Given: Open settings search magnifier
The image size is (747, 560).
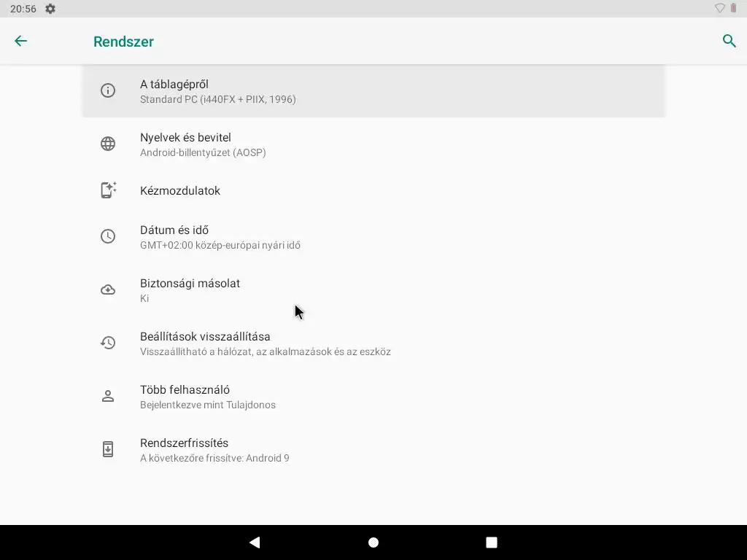Looking at the screenshot, I should pyautogui.click(x=729, y=41).
